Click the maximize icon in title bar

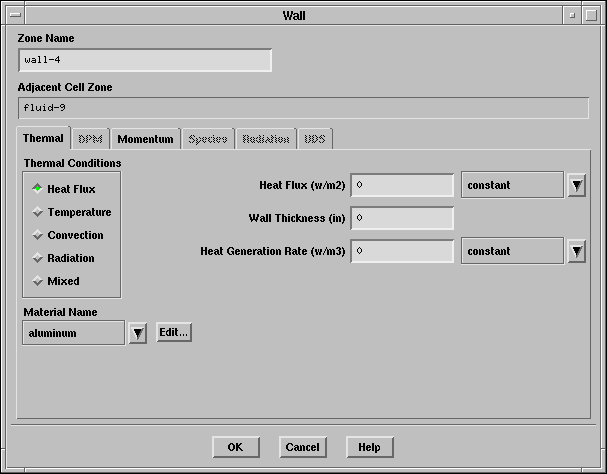(593, 14)
